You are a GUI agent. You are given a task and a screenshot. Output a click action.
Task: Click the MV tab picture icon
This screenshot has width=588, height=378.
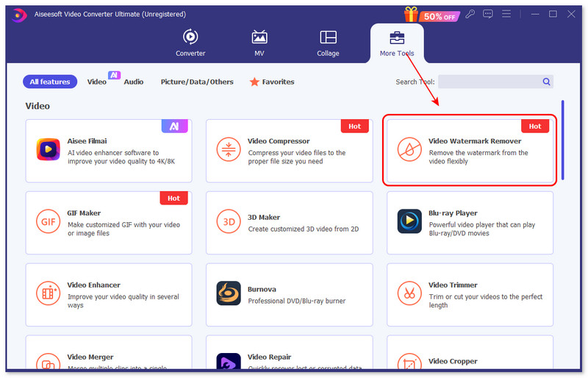point(259,38)
